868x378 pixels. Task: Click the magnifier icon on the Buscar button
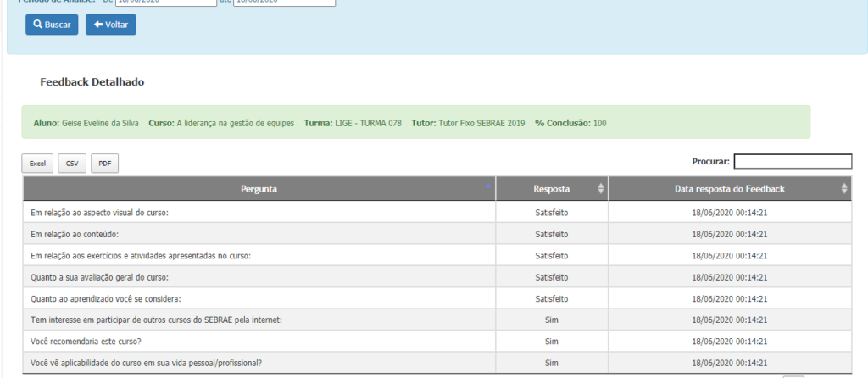38,25
